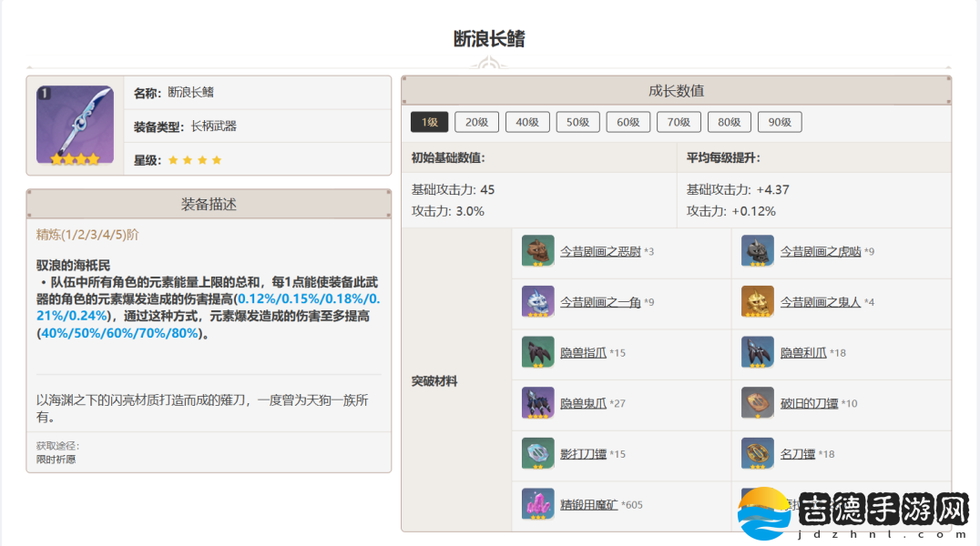Follow the 名刀镡 material link
This screenshot has width=980, height=546.
(x=797, y=454)
